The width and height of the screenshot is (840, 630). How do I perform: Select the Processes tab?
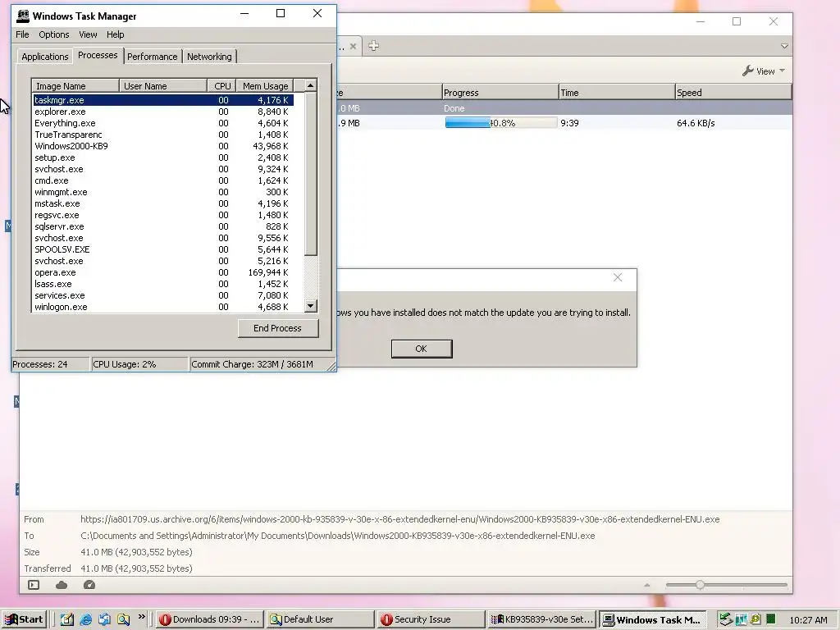tap(98, 55)
